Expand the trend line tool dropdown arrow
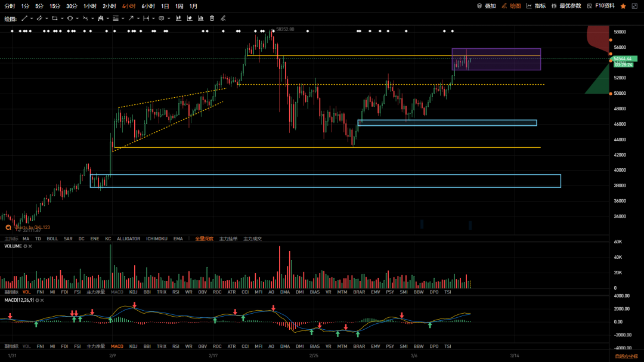The height and width of the screenshot is (362, 644). coord(32,18)
